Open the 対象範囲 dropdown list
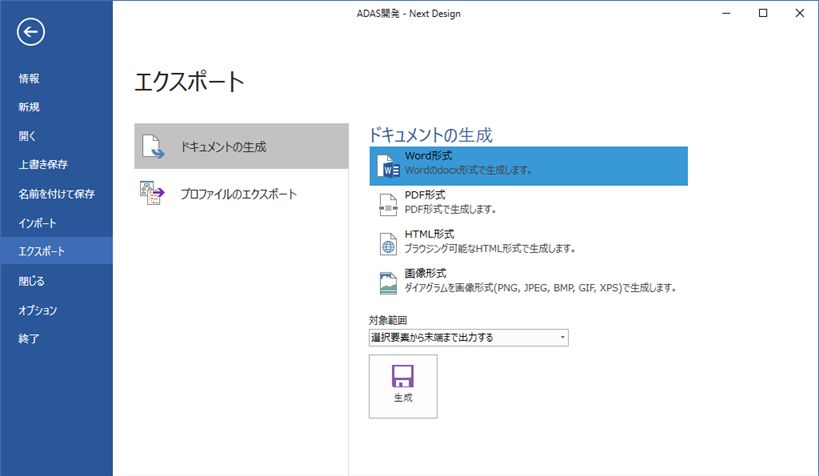 [468, 338]
